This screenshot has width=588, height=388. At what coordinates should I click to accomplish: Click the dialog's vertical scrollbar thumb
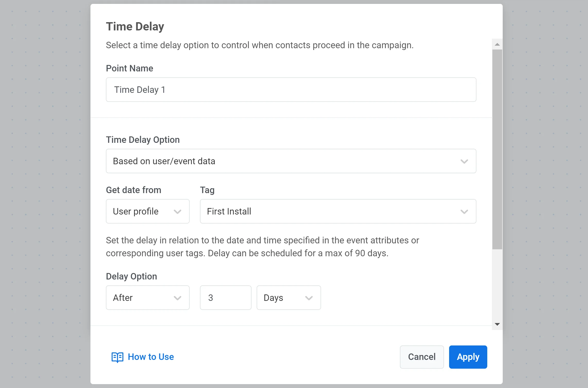497,150
